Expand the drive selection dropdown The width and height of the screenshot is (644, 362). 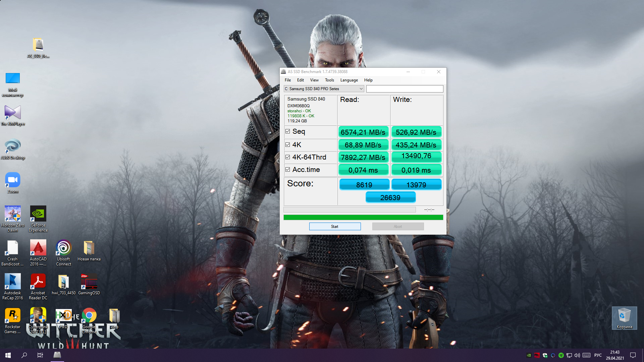pos(324,89)
